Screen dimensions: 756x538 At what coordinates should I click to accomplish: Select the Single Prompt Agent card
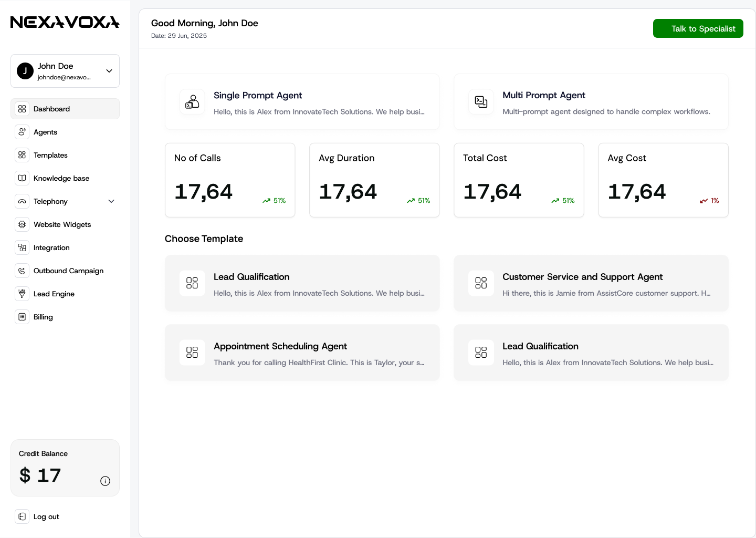[302, 102]
